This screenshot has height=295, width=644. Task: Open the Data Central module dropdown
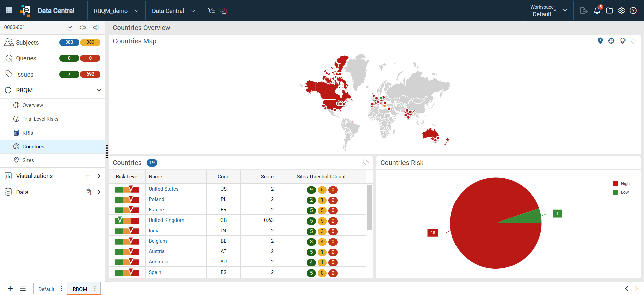point(173,11)
